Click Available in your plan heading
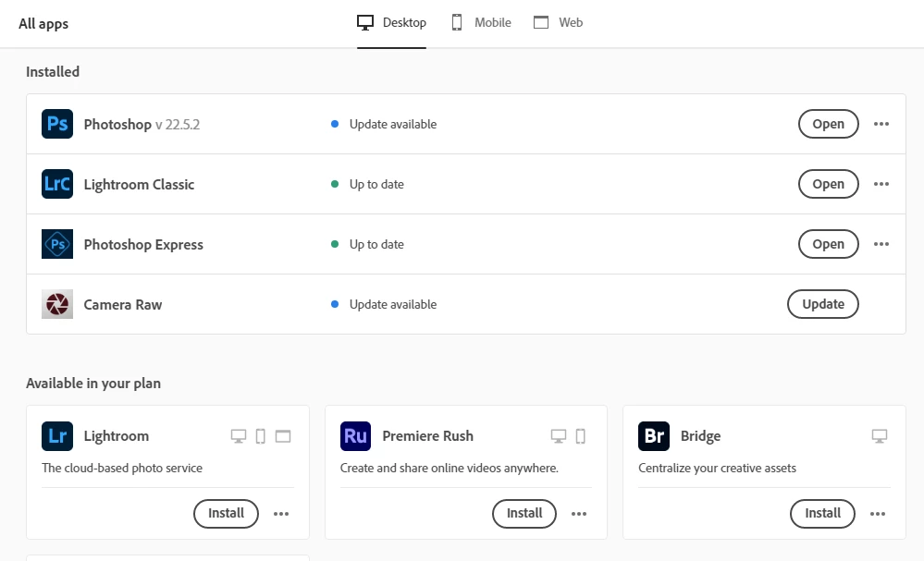The height and width of the screenshot is (561, 924). (93, 384)
